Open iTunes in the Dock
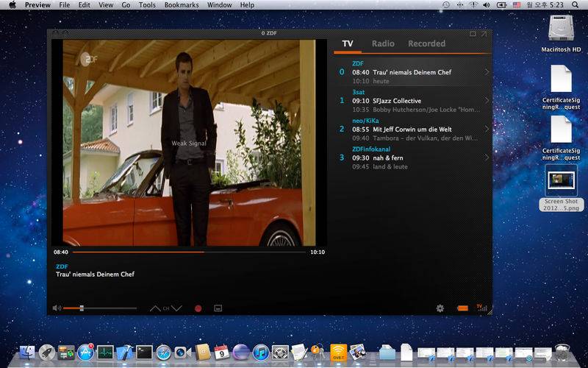The image size is (588, 368). 261,353
